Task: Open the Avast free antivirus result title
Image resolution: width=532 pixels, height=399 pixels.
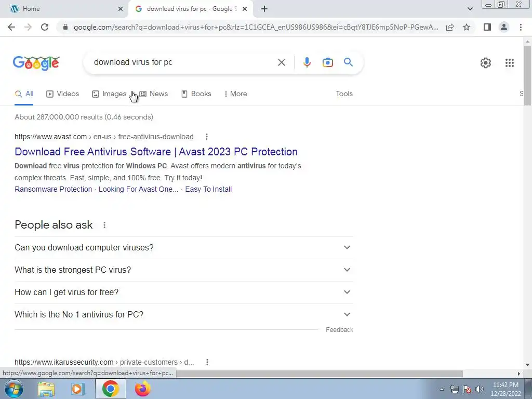Action: click(156, 152)
